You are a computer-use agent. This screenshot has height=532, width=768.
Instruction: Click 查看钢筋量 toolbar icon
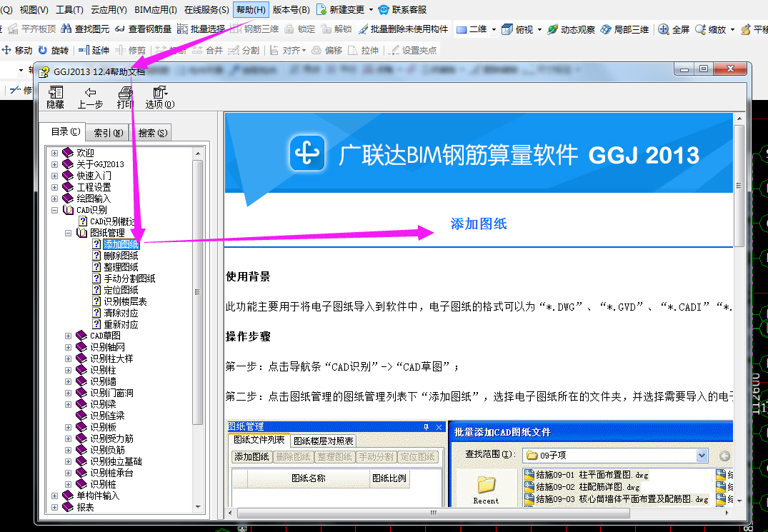(x=120, y=29)
